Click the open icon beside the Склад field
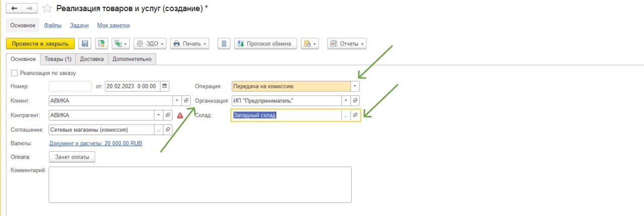 tap(355, 115)
